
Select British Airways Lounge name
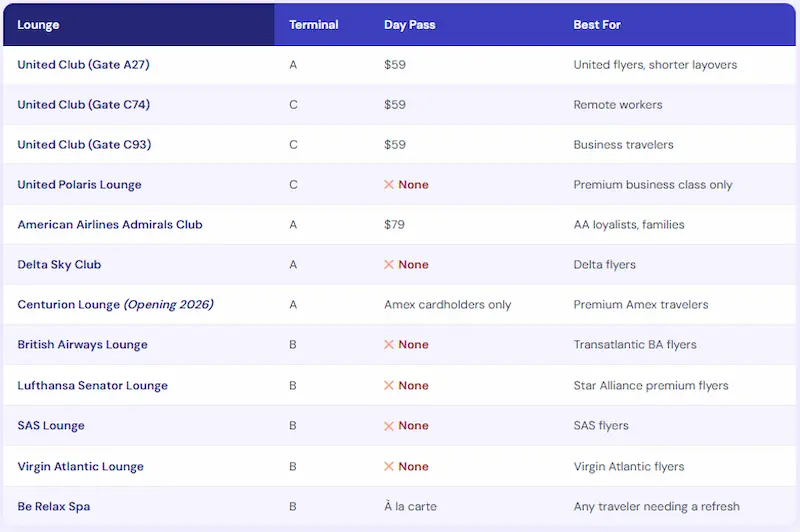click(x=83, y=345)
